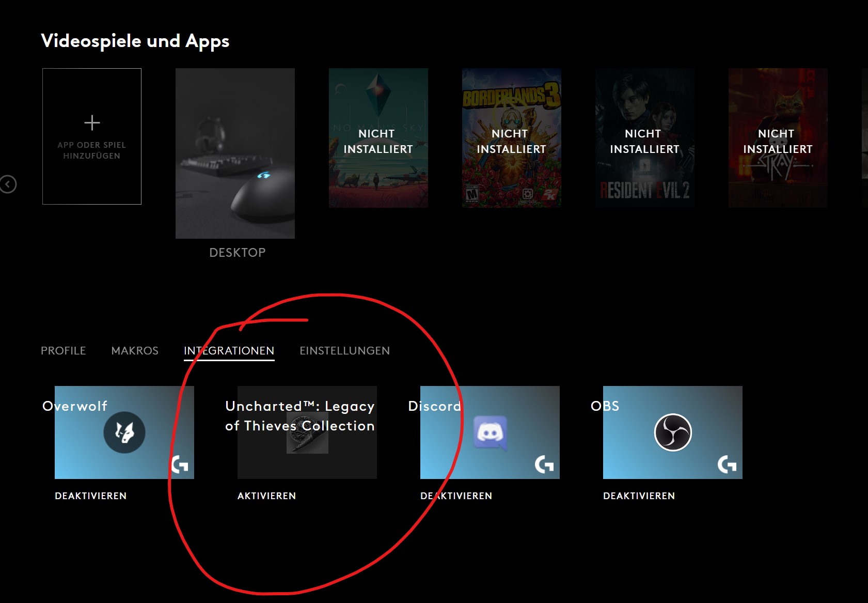Enable the Uncharted integration via AKTIVIEREN

[266, 496]
